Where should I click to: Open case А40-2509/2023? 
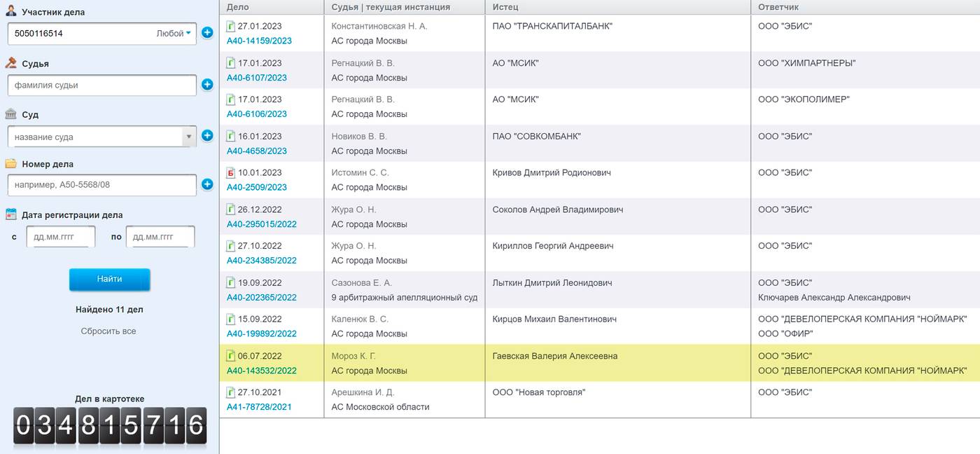pos(257,187)
